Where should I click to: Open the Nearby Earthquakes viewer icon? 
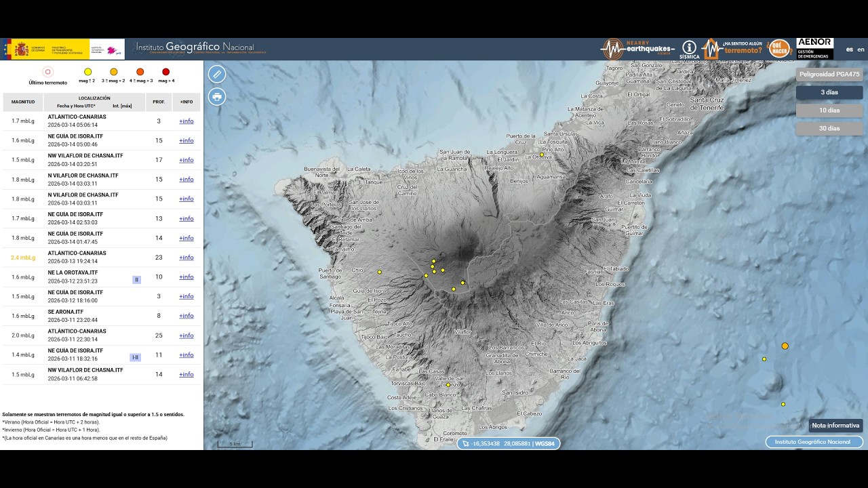638,49
